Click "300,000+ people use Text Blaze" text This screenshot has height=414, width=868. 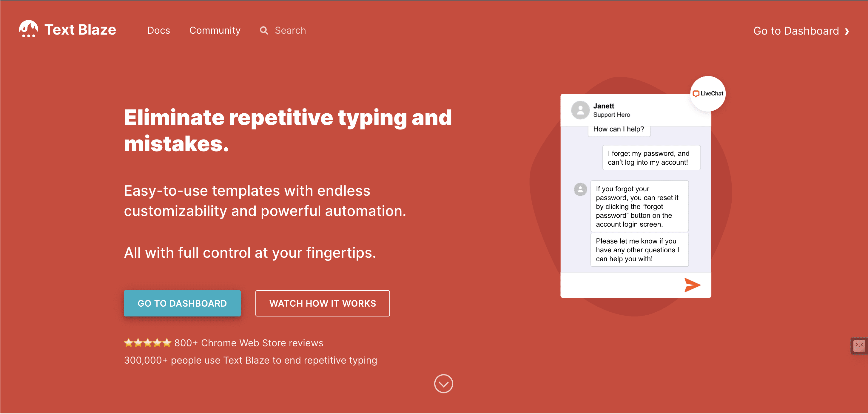pos(250,360)
